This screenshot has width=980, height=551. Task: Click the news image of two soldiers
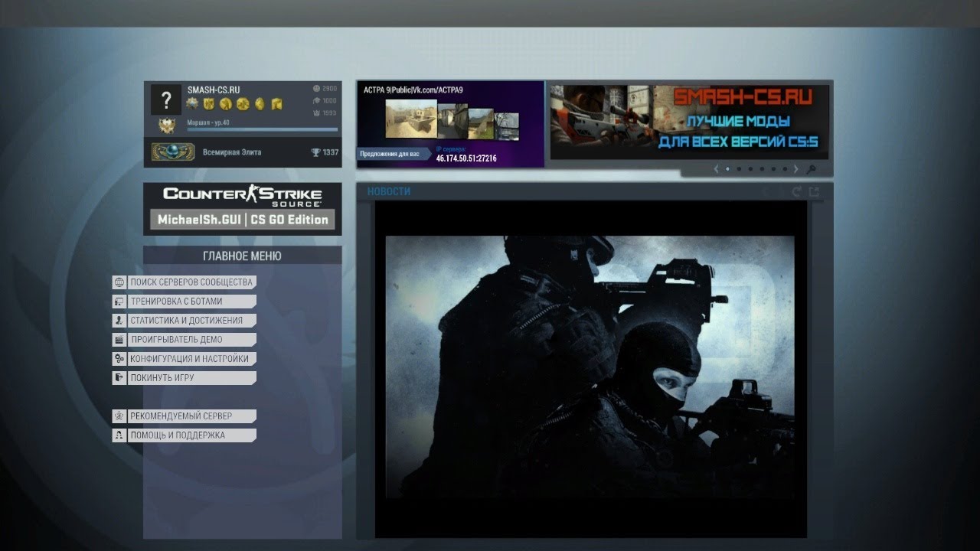(x=590, y=367)
